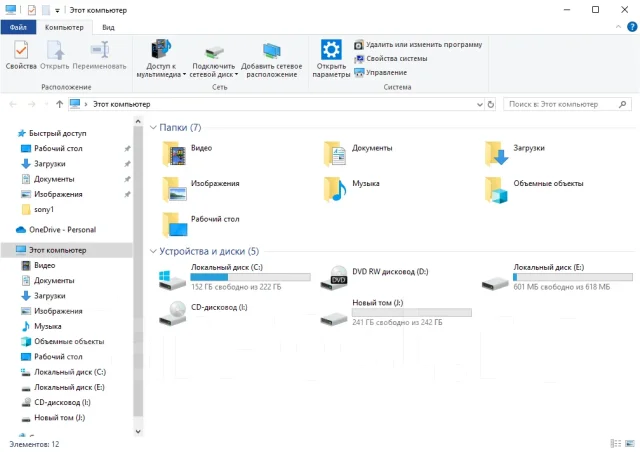The image size is (640, 452).
Task: Collapse the Устройства и диски (5) group
Action: coord(153,251)
